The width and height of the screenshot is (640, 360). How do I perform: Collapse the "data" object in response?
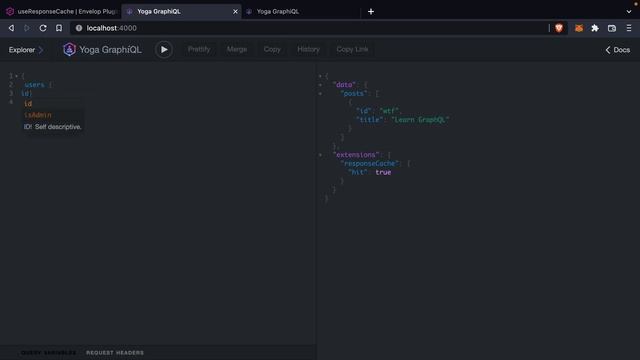point(320,85)
